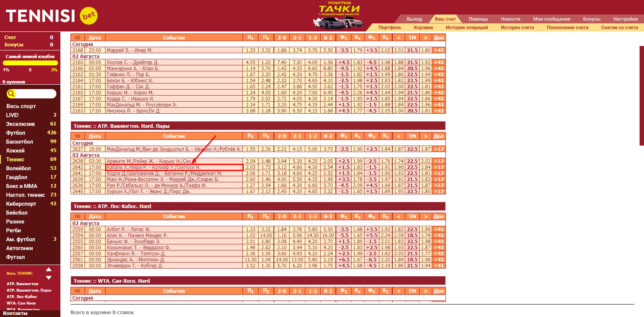Expand +41 extra bets for Маррей - Имер
The image size is (644, 317).
pyautogui.click(x=439, y=50)
